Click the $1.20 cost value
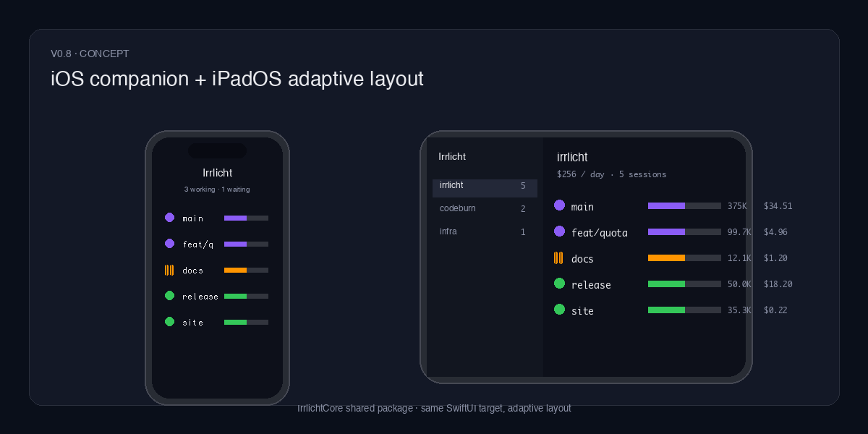The image size is (868, 434). tap(775, 258)
